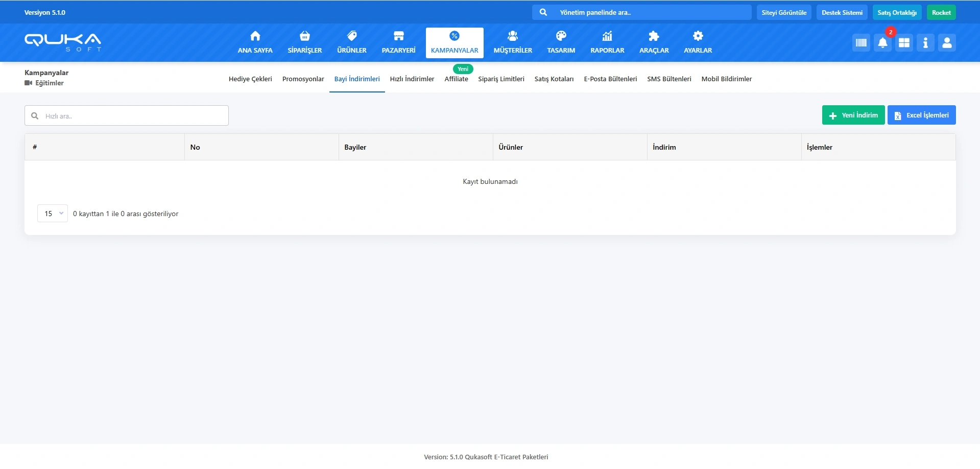Open the barcode scanner icon
The image size is (980, 469).
point(861,43)
